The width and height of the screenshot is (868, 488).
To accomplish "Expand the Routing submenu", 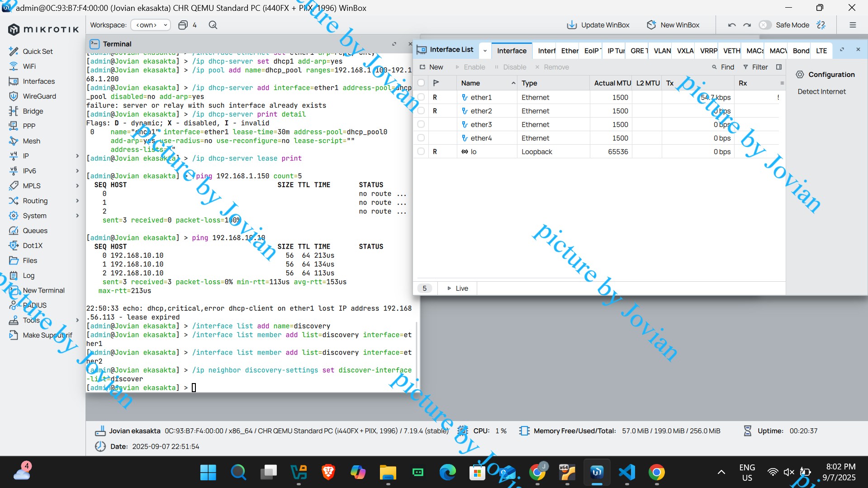I will point(77,201).
